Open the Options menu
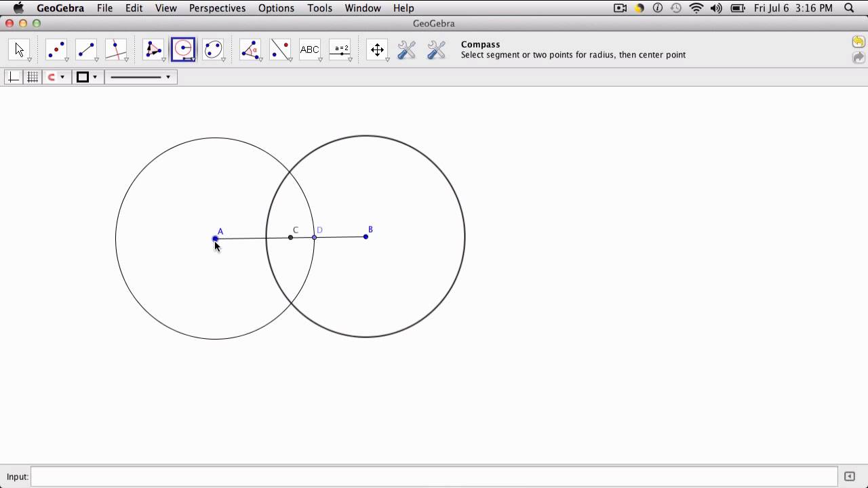 point(276,8)
